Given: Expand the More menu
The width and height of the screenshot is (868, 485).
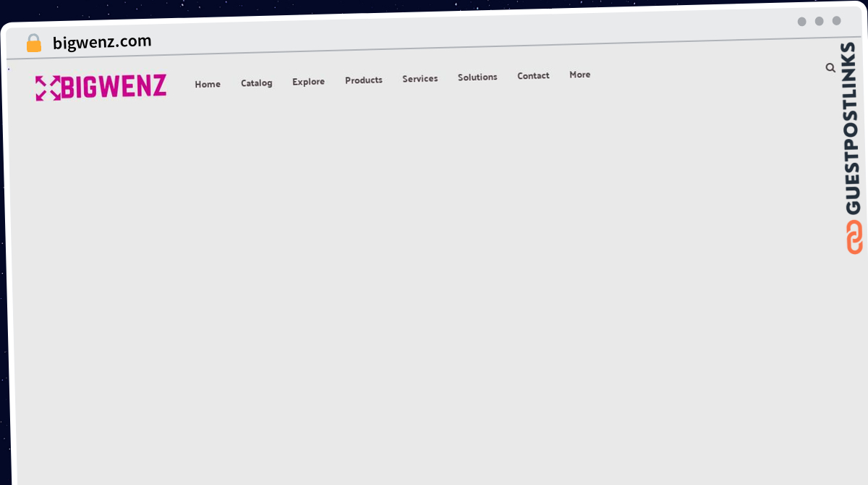Looking at the screenshot, I should (x=579, y=75).
